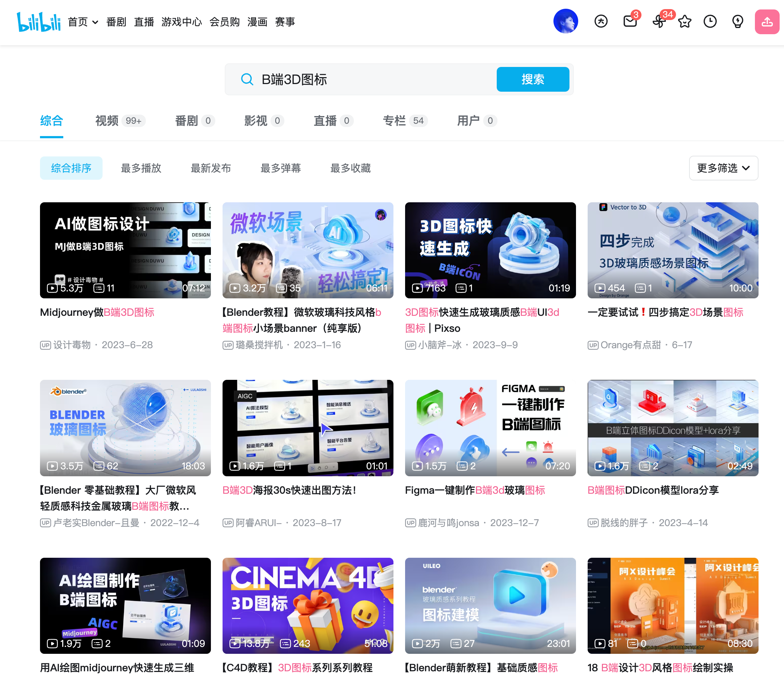Open 微软场景 video thumbnail

[x=308, y=250]
